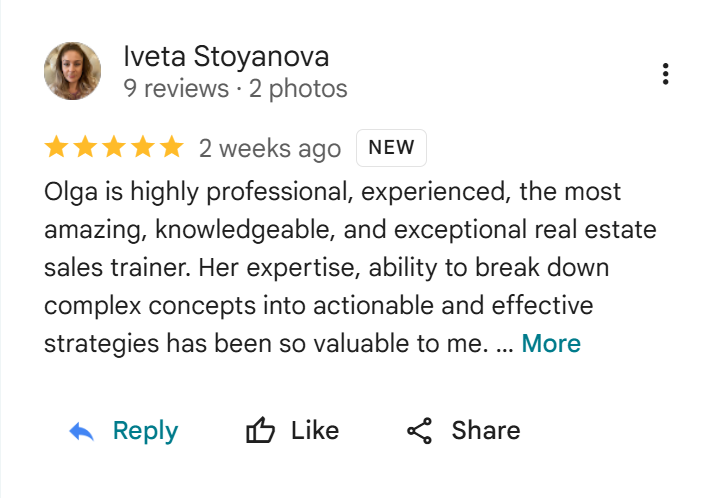This screenshot has height=498, width=722.
Task: Click the blue Reply arrow icon
Action: coord(81,431)
